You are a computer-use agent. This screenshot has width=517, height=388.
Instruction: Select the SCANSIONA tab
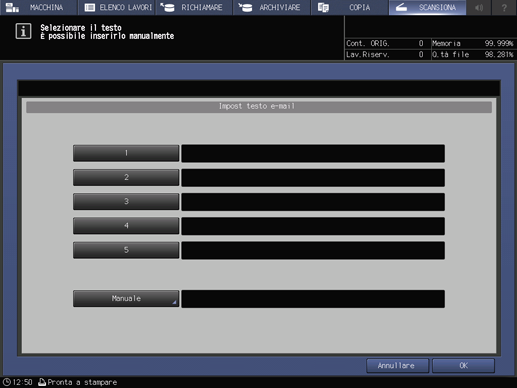point(427,7)
